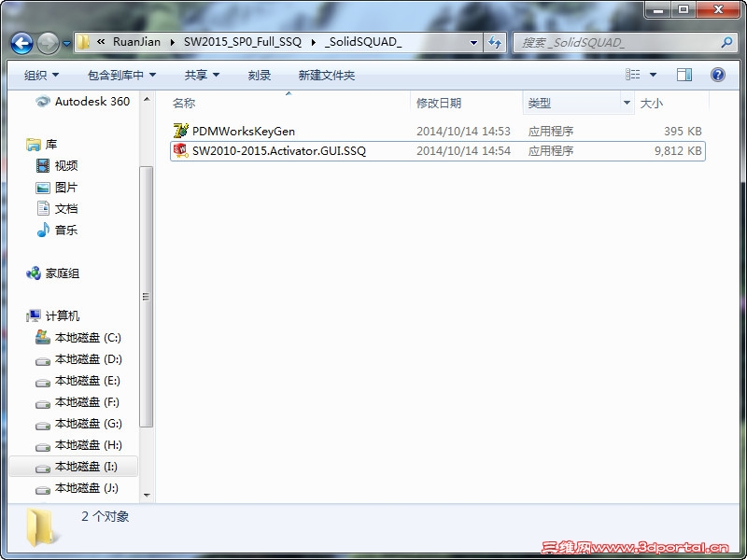Click the SW2010-2015.Activator.GUI.SSQ file icon
Image resolution: width=747 pixels, height=560 pixels.
pyautogui.click(x=180, y=150)
